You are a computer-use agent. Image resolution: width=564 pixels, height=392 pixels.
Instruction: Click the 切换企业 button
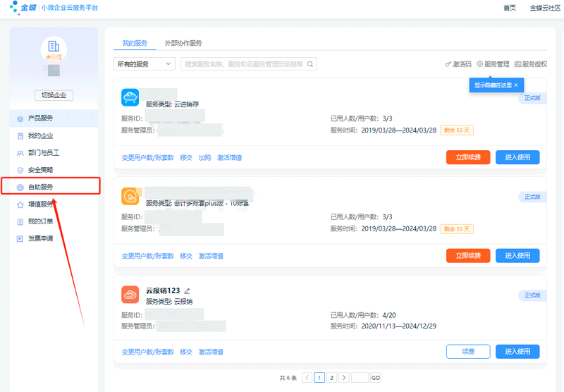click(54, 95)
